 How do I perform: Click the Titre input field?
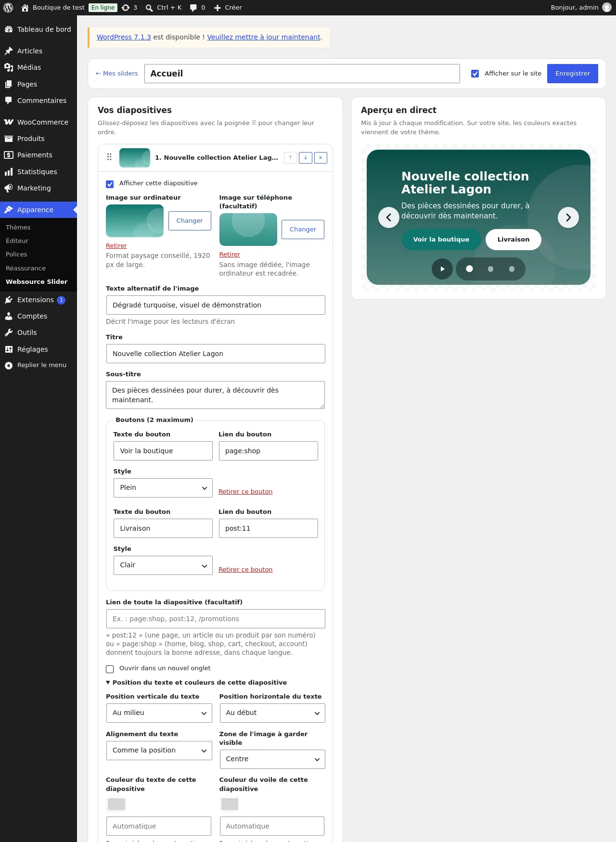click(216, 354)
